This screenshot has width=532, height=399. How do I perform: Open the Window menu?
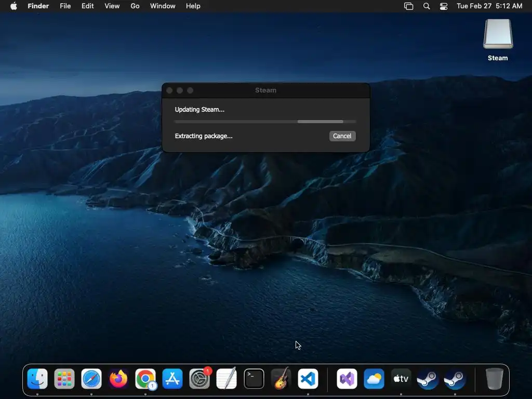pos(163,6)
